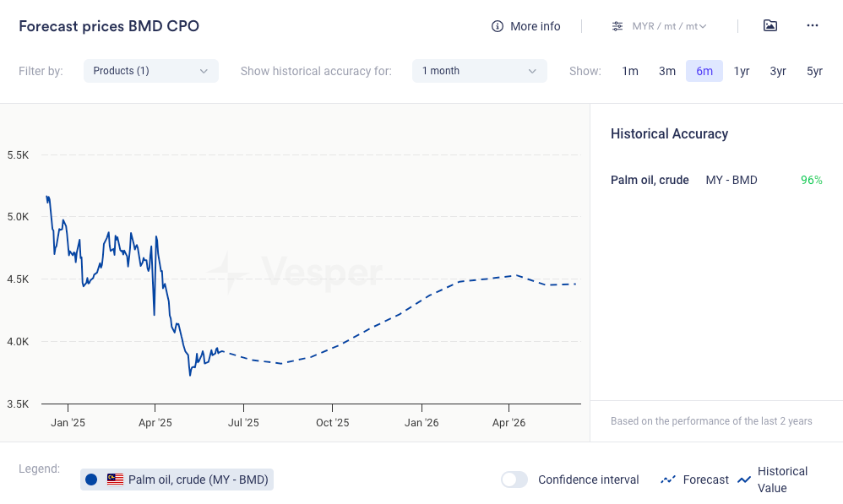The width and height of the screenshot is (843, 504).
Task: Open the image export icon
Action: [770, 25]
